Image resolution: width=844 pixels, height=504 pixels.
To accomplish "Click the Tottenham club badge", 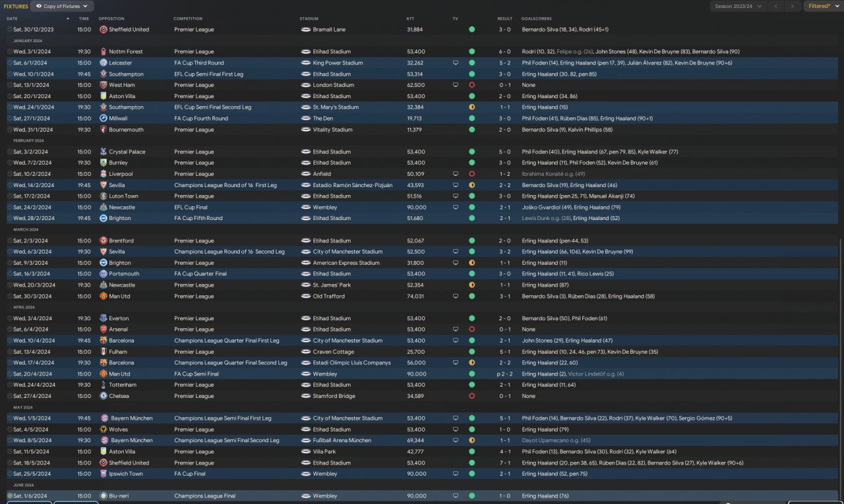I will tap(104, 385).
